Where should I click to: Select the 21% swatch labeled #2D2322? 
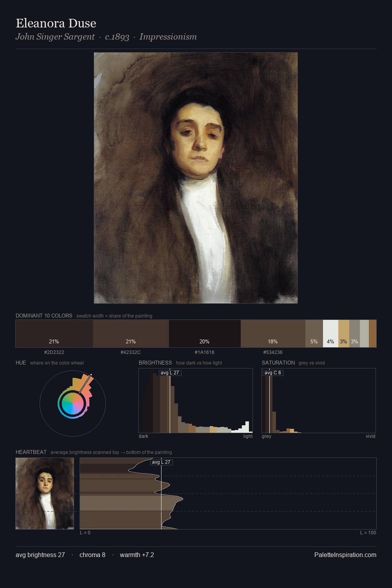[x=54, y=334]
